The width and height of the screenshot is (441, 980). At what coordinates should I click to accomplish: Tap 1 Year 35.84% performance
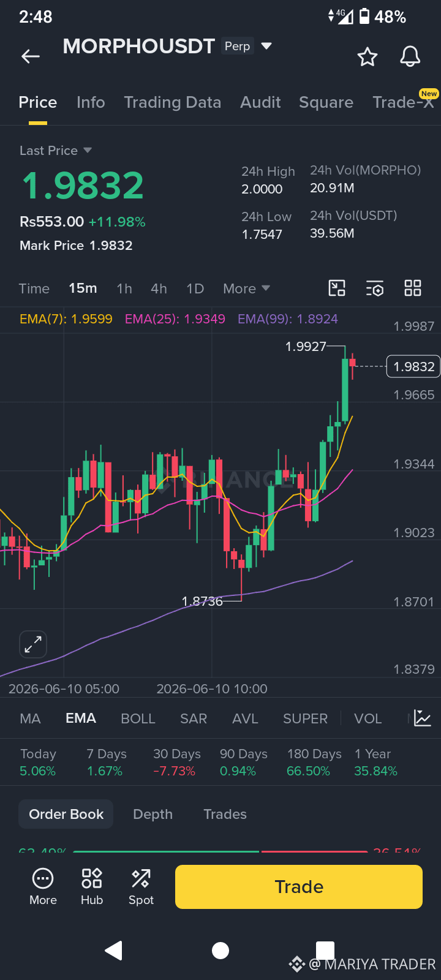[375, 762]
